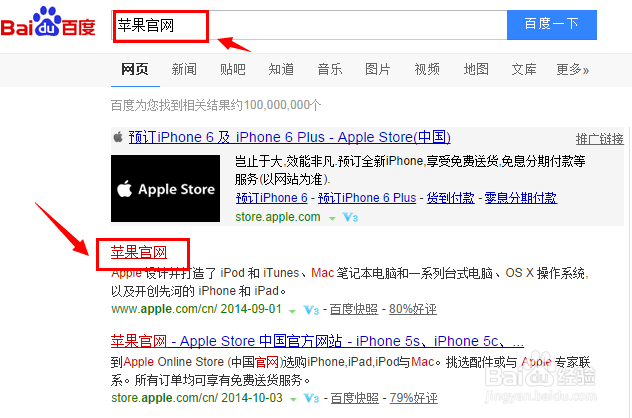Open the Apple Store black logo thumbnail
The width and height of the screenshot is (632, 418).
[166, 189]
